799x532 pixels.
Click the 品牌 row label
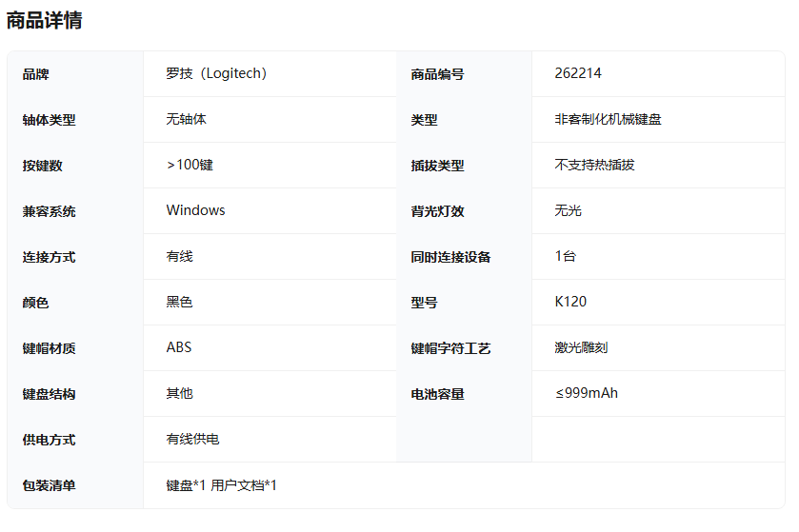click(x=35, y=74)
